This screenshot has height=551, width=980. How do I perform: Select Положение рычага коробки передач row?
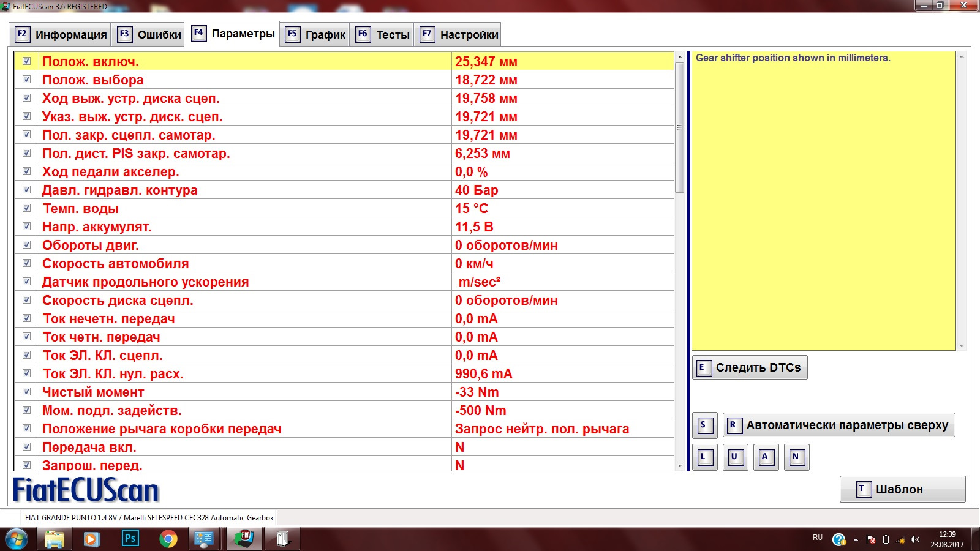click(344, 429)
